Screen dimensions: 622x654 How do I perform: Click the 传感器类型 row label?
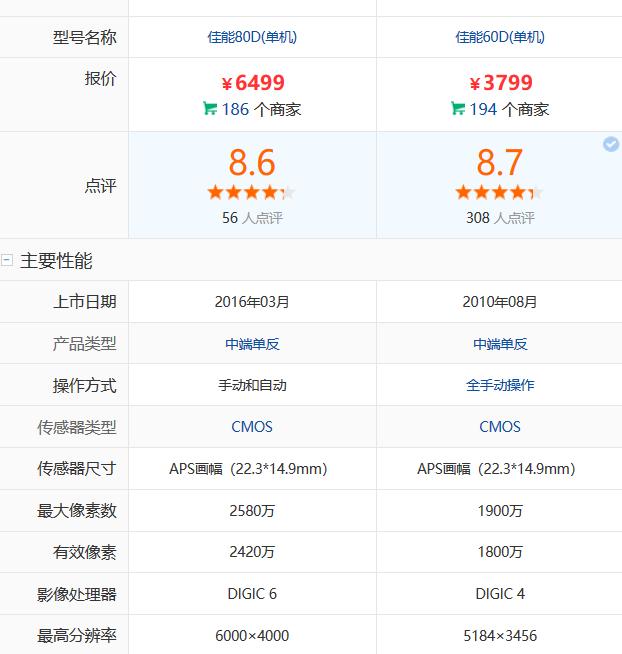(76, 427)
